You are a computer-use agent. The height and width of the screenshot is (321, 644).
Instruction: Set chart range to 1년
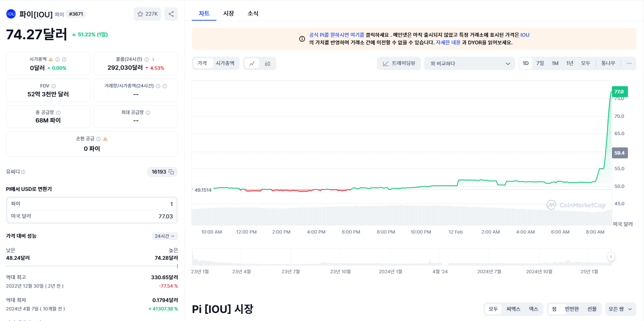[570, 63]
